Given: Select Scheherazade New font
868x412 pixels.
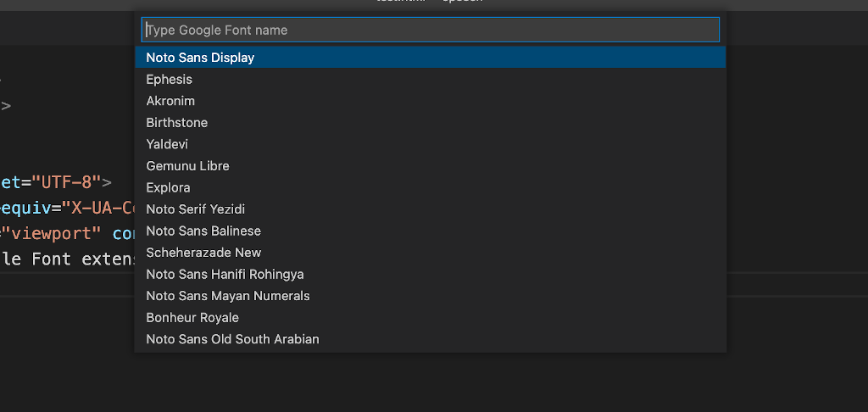Looking at the screenshot, I should tap(430, 252).
